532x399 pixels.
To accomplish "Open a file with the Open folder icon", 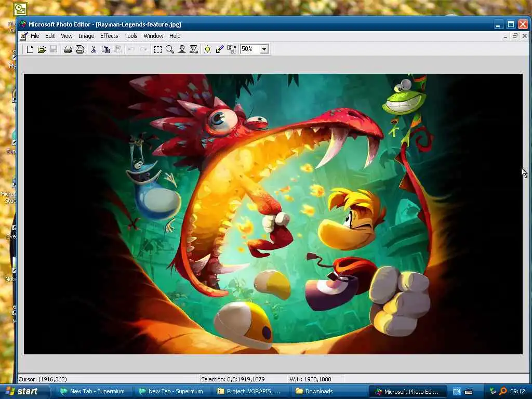I will pos(42,49).
